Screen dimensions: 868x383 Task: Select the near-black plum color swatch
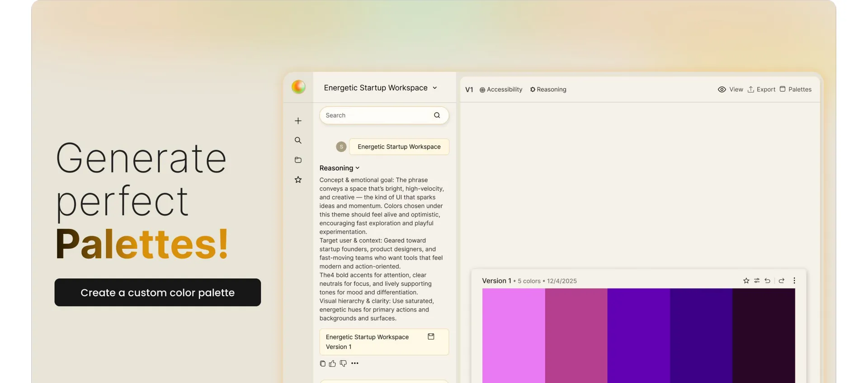click(x=764, y=336)
